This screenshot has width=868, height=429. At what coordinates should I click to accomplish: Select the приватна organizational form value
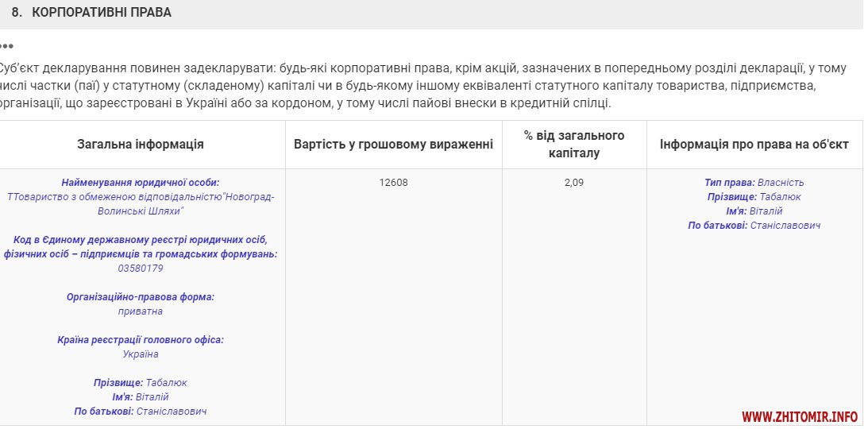(141, 311)
